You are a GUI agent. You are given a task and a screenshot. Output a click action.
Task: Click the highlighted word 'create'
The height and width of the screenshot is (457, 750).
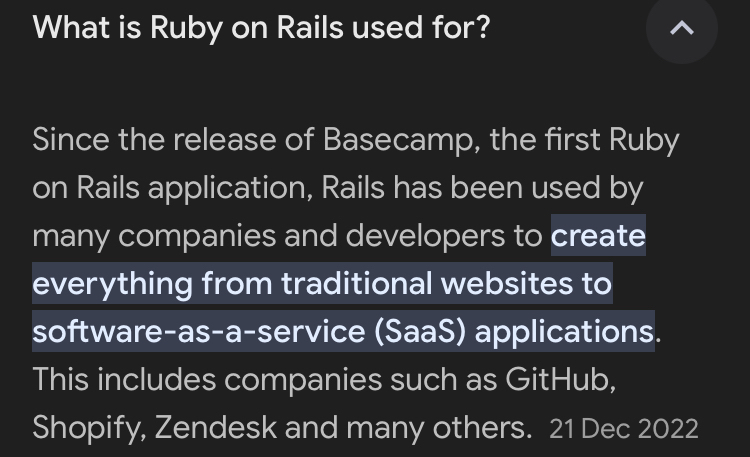tap(598, 236)
